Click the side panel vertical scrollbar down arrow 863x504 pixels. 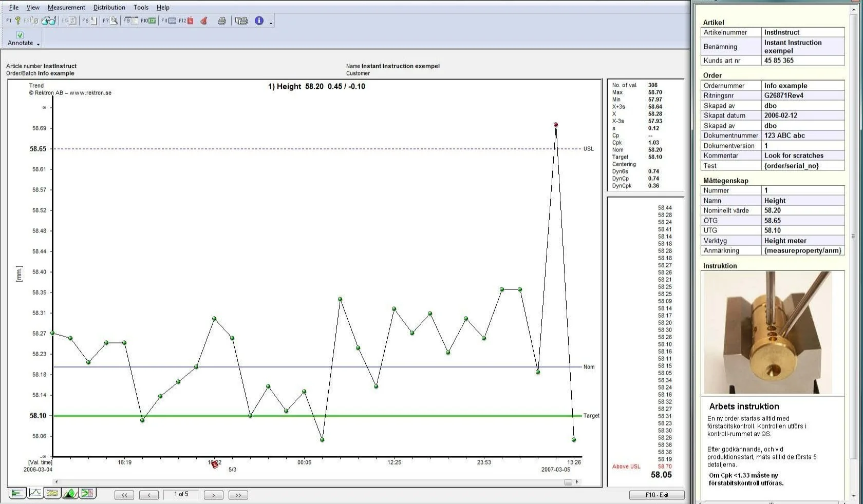[854, 496]
